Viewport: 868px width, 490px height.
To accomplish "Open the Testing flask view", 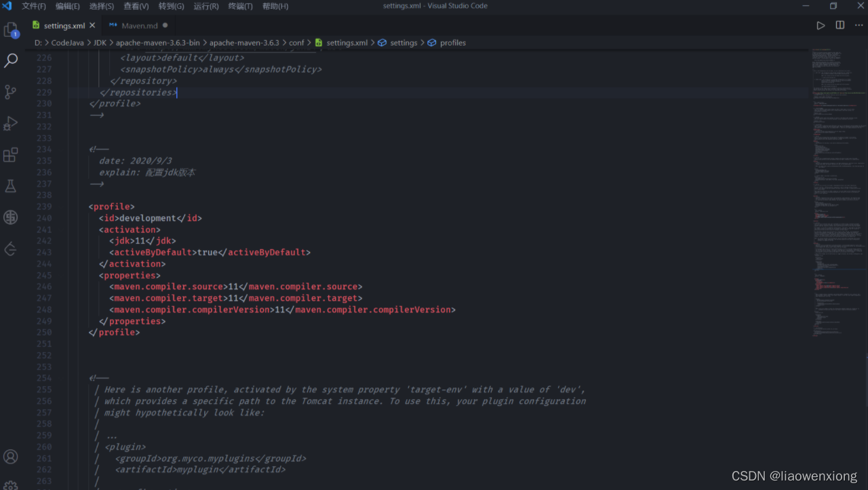I will click(11, 186).
